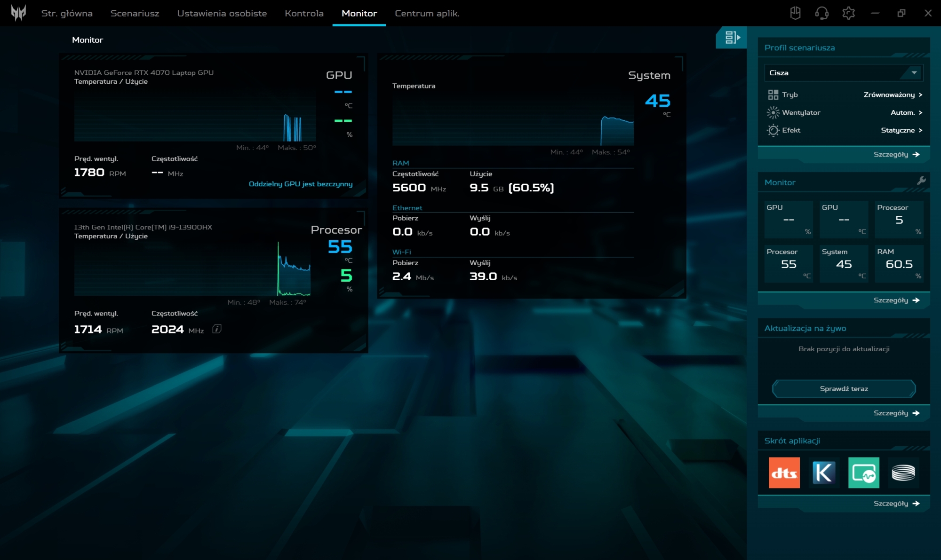Click the Sprawdź teraz button
Screen dimensions: 941x560
coord(844,389)
